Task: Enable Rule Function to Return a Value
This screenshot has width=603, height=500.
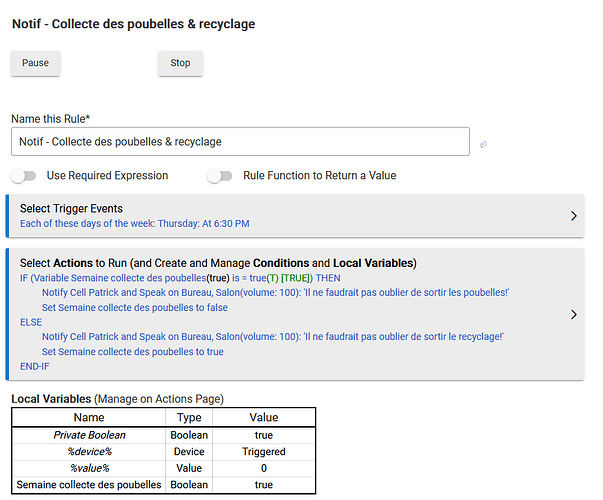Action: (x=220, y=176)
